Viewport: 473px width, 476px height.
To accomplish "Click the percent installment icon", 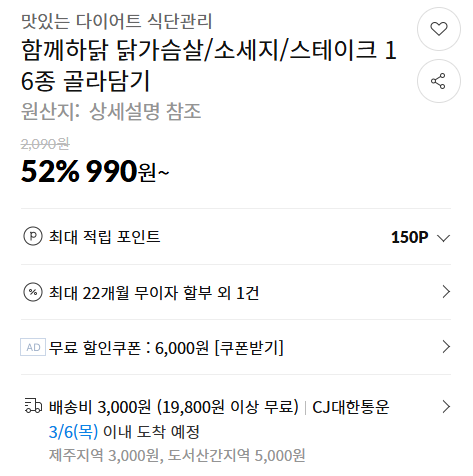I will pos(33,292).
